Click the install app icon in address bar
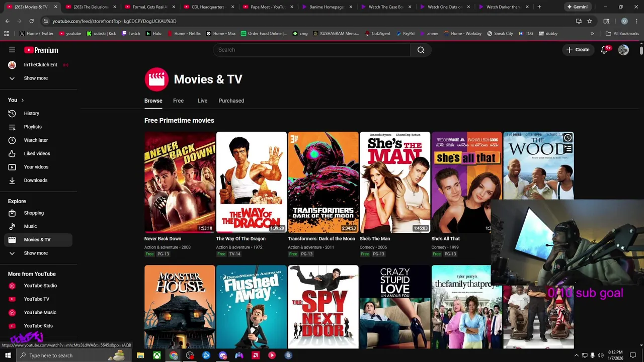Viewport: 644px width, 362px height. [x=579, y=21]
